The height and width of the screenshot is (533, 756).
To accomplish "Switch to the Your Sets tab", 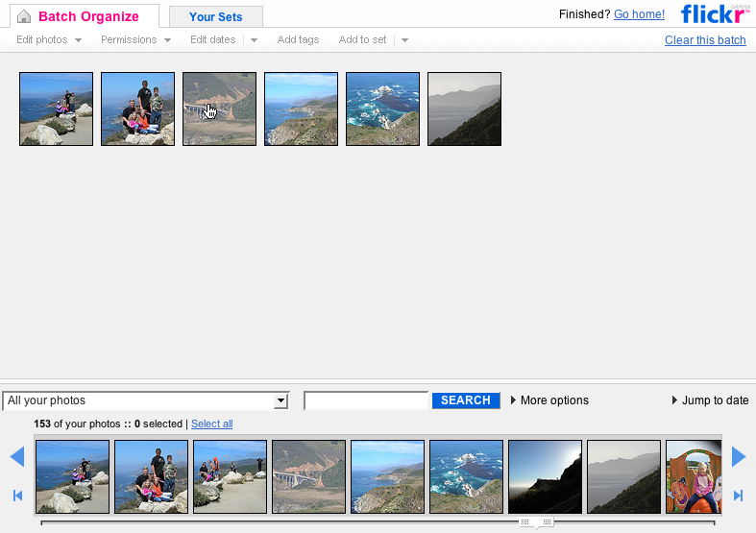I will tap(215, 16).
